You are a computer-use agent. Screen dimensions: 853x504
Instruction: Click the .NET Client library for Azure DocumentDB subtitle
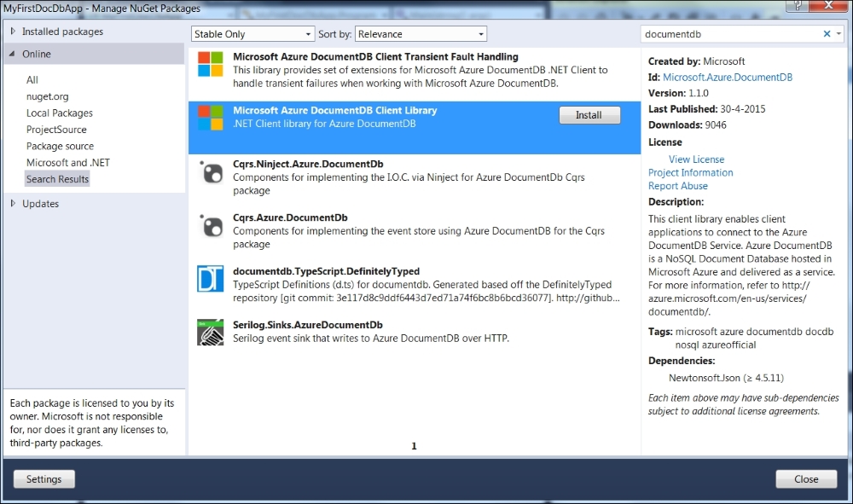coord(324,124)
